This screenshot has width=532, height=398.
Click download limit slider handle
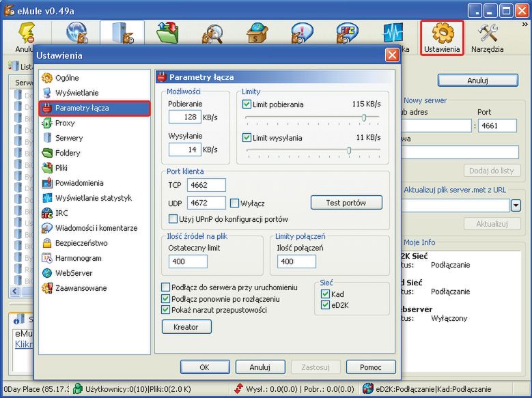coord(364,117)
